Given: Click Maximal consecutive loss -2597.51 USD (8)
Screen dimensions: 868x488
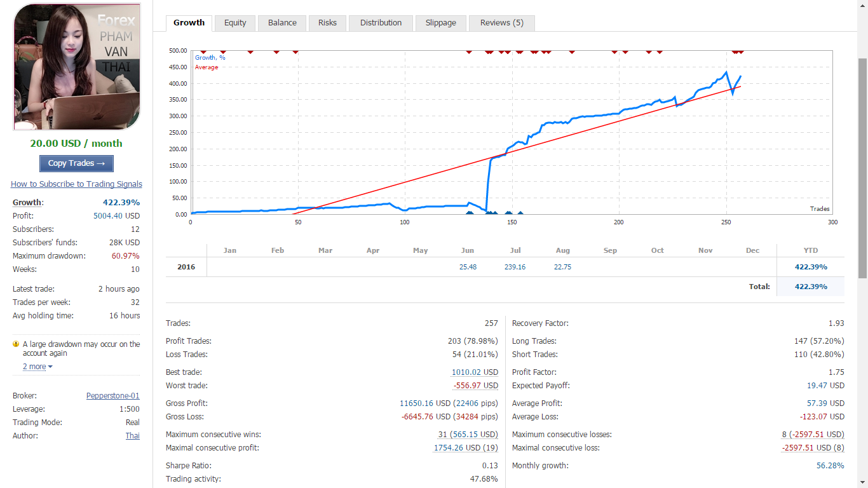Looking at the screenshot, I should pos(813,448).
